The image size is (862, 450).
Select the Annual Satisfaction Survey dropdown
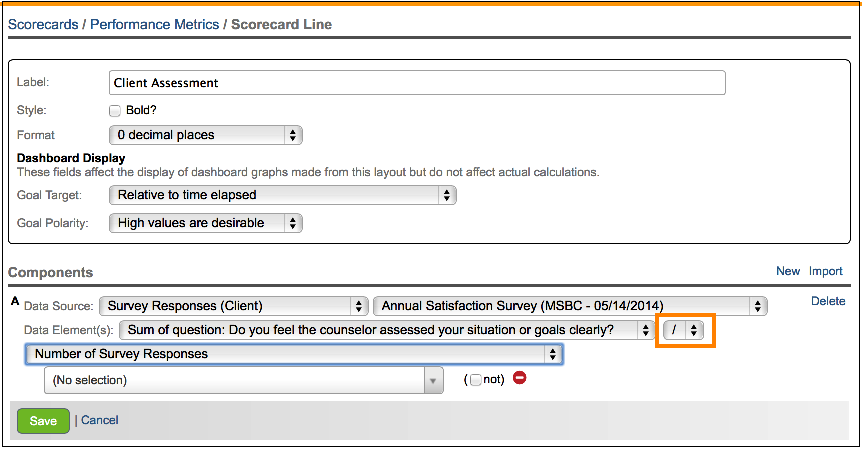pos(569,306)
